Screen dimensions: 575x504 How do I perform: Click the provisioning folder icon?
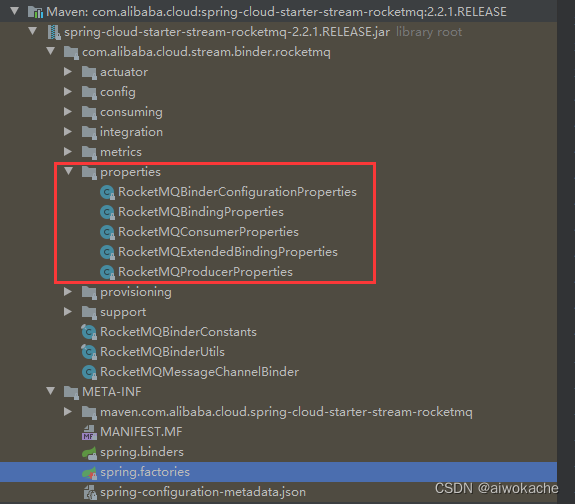click(x=89, y=293)
